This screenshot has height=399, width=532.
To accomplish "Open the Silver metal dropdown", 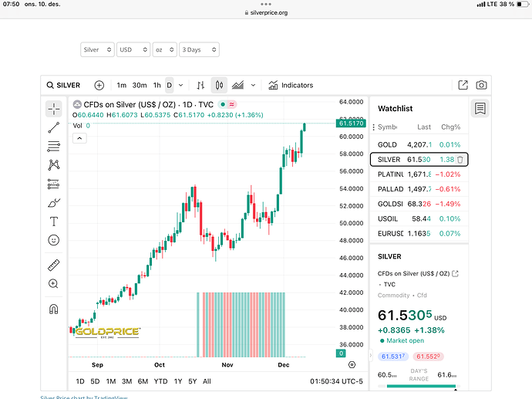I will click(98, 49).
